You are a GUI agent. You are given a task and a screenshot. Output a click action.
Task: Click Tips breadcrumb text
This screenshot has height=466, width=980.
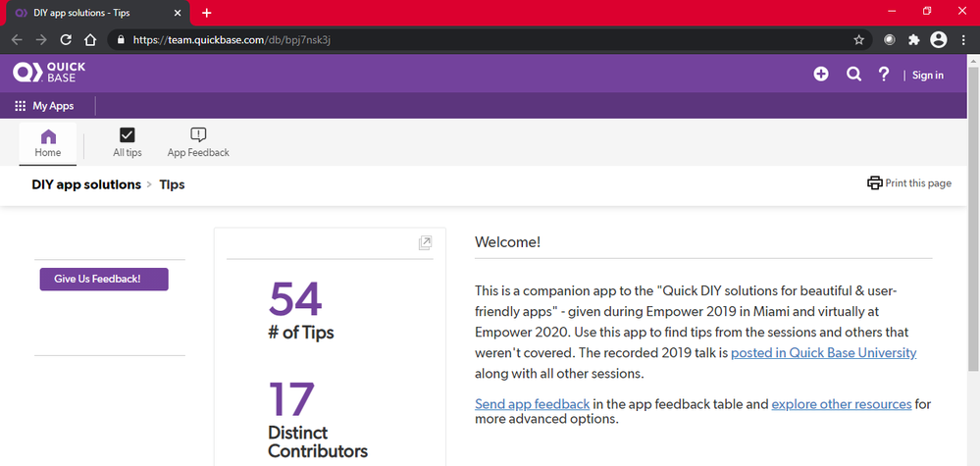click(x=172, y=184)
